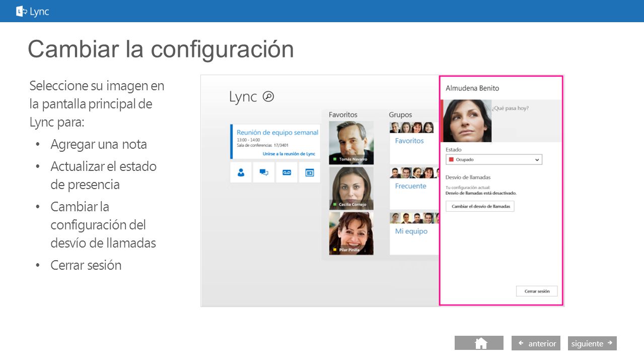This screenshot has height=363, width=644.
Task: Click the Unirse a la reunión de Lync link
Action: pyautogui.click(x=289, y=154)
